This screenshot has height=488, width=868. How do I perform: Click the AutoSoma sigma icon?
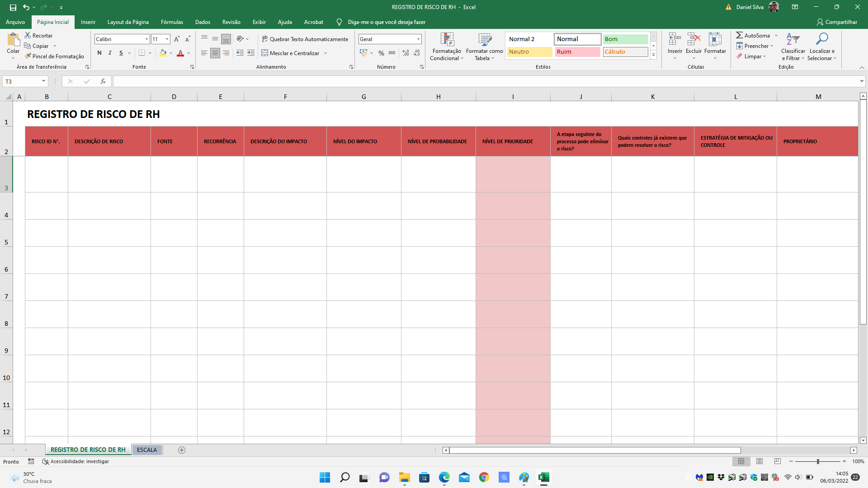coord(739,35)
